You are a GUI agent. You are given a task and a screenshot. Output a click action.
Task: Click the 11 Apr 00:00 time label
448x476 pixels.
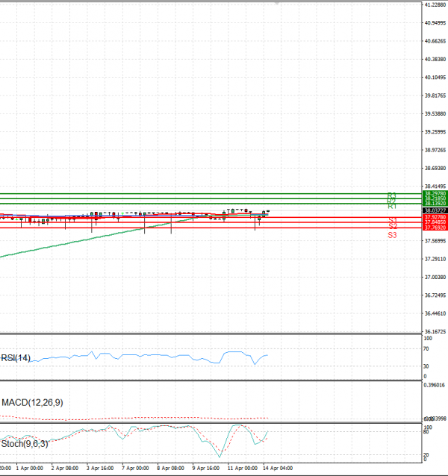click(x=242, y=469)
